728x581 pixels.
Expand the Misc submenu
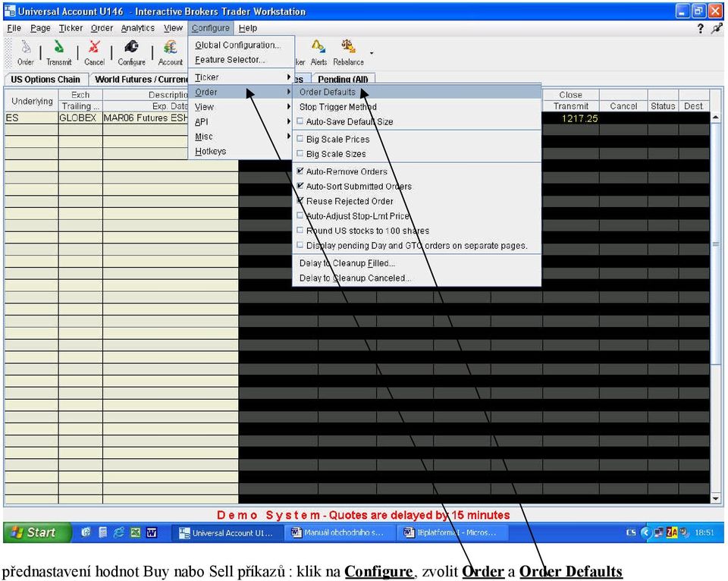pyautogui.click(x=241, y=137)
